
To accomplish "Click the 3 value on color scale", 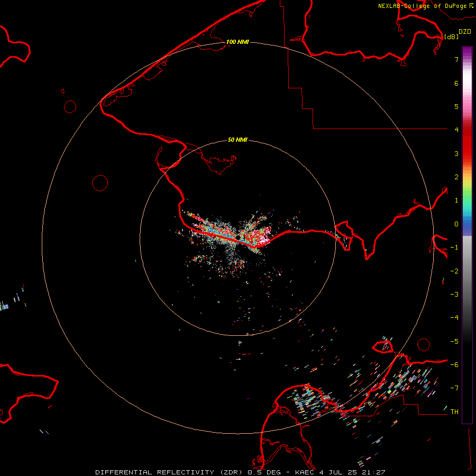I will pyautogui.click(x=456, y=153).
